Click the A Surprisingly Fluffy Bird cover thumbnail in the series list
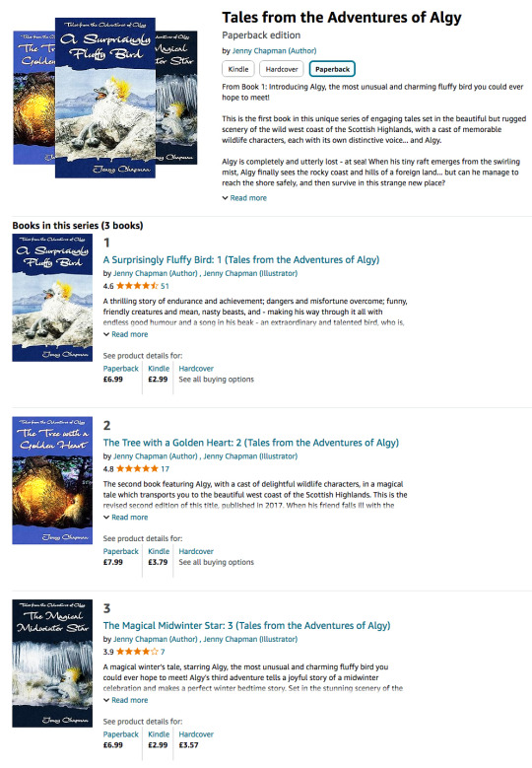 [x=52, y=298]
